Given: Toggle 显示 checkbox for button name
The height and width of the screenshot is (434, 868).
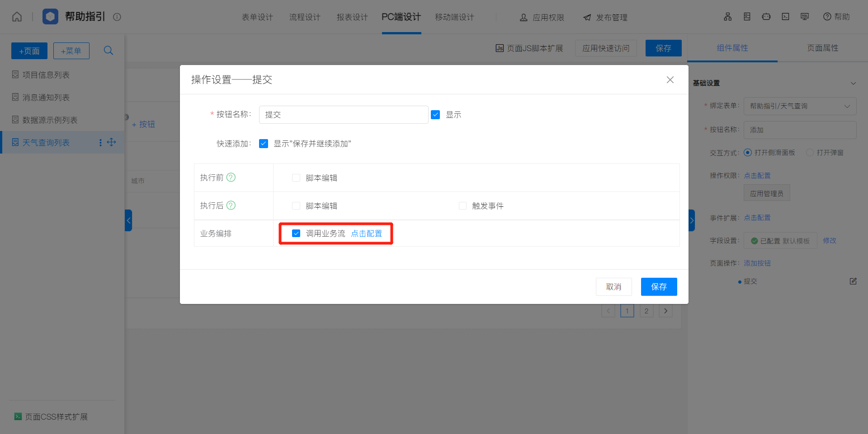Looking at the screenshot, I should click(435, 115).
